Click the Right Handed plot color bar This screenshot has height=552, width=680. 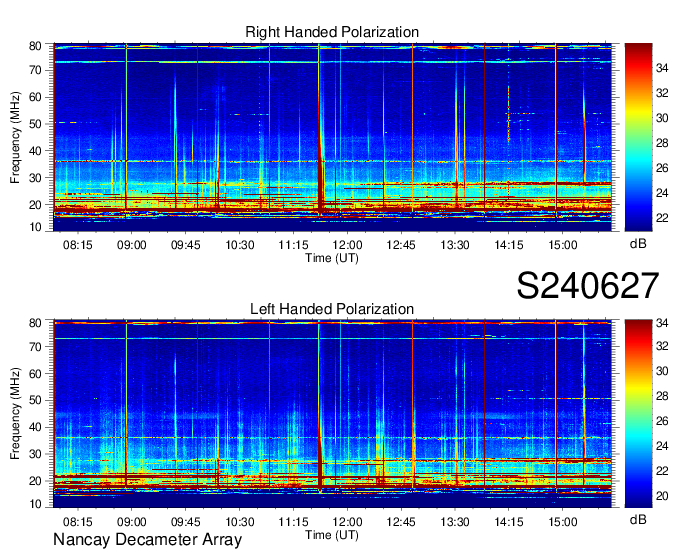[x=638, y=137]
